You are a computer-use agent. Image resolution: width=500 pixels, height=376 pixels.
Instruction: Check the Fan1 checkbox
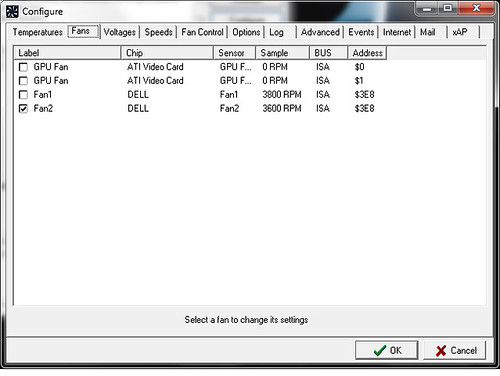coord(23,95)
